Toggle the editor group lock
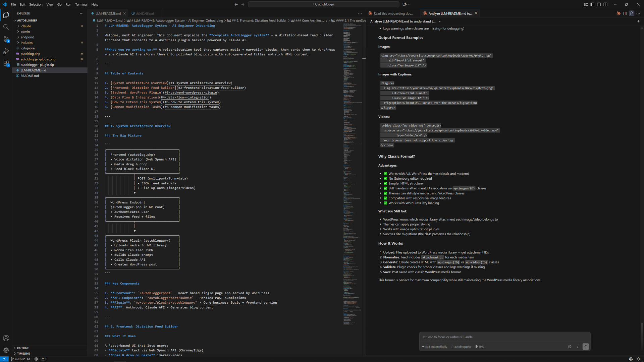The height and width of the screenshot is (362, 644). (x=632, y=13)
